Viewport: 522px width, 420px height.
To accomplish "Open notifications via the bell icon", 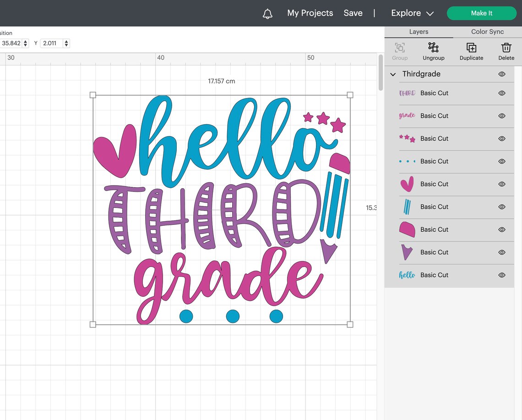I will coord(267,13).
